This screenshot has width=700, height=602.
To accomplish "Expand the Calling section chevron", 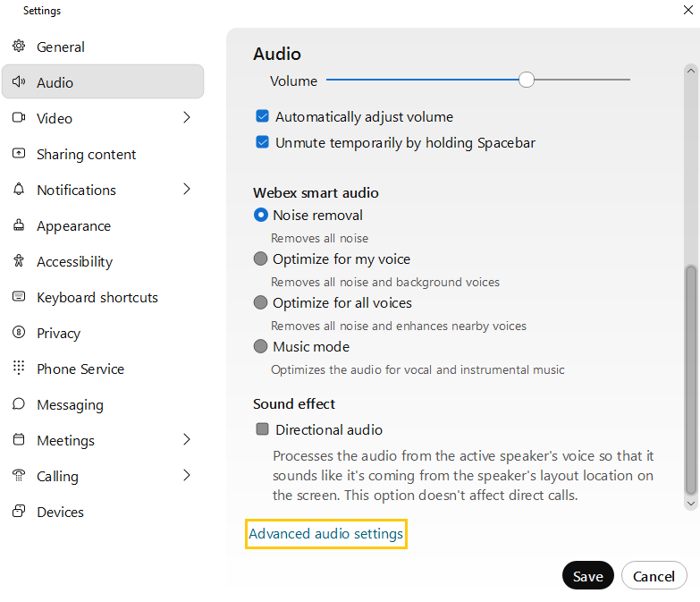I will pos(187,475).
